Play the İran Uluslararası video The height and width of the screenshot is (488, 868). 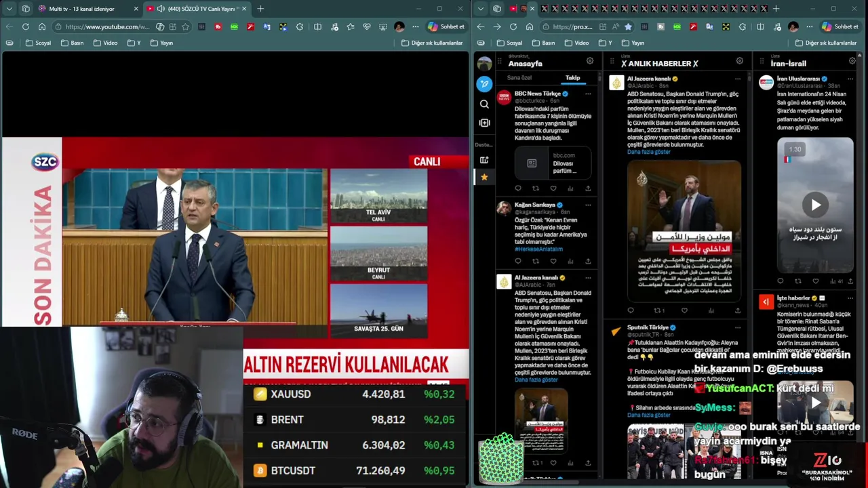[x=815, y=205]
